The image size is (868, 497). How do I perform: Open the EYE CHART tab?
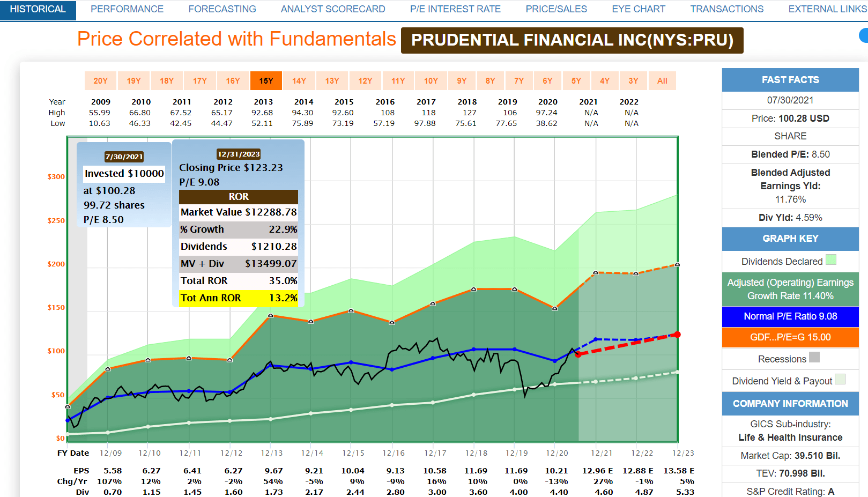point(639,10)
